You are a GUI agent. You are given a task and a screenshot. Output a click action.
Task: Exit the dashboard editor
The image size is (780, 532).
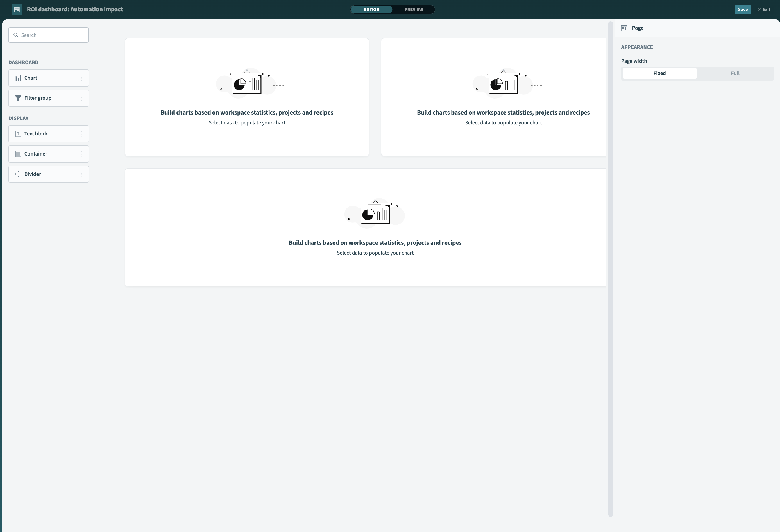[764, 10]
